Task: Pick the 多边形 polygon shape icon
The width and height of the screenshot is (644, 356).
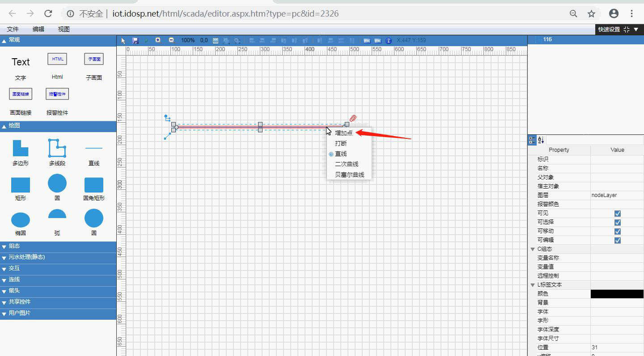Action: coord(21,148)
